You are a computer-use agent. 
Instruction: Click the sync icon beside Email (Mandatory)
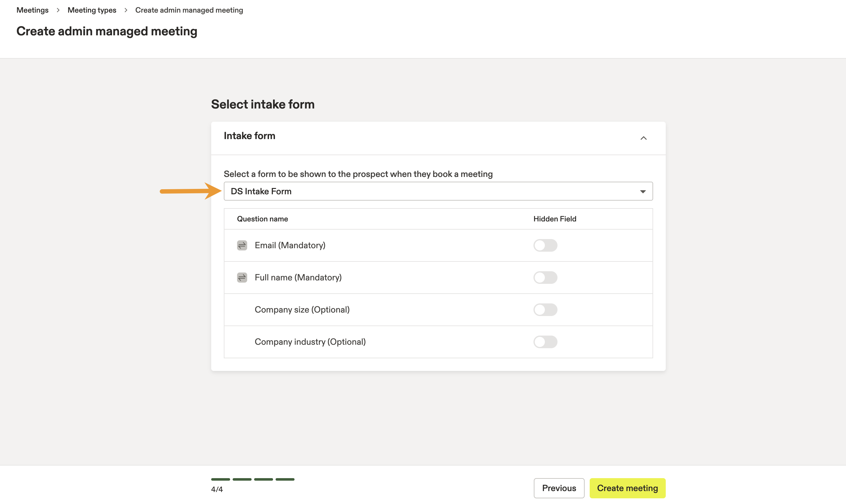click(242, 245)
